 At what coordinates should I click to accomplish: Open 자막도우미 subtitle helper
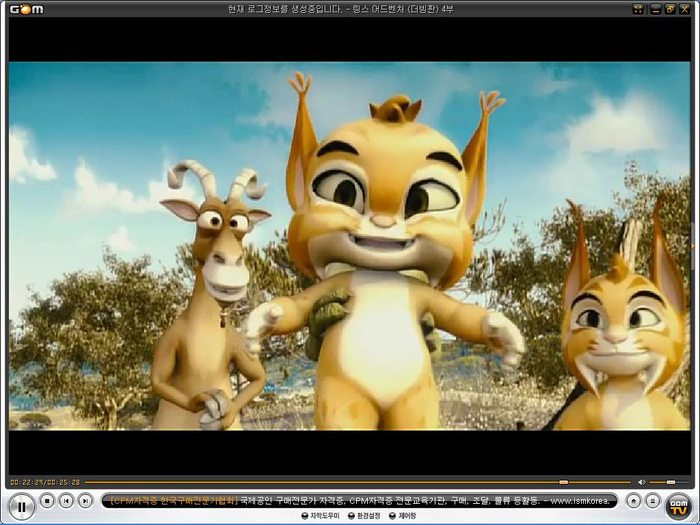point(321,516)
